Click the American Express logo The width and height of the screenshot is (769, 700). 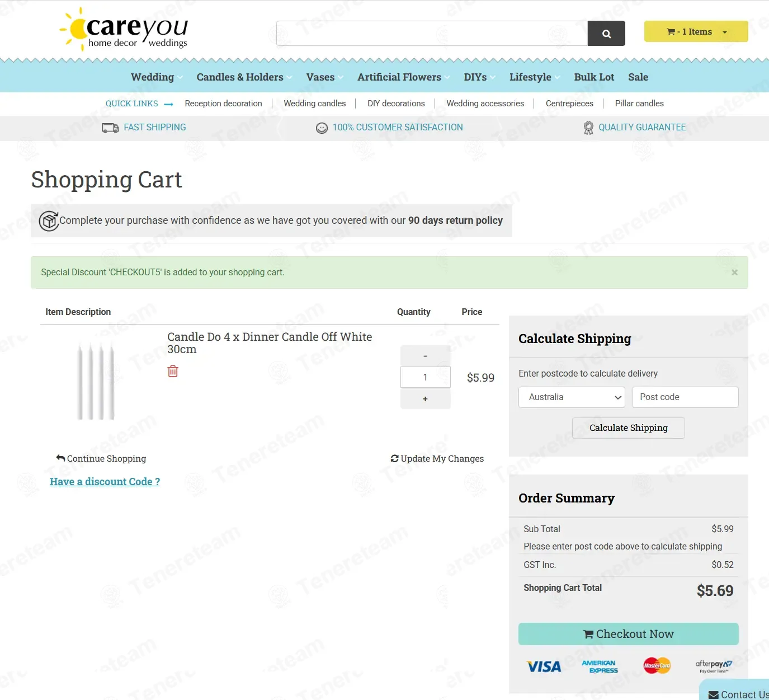pos(600,666)
